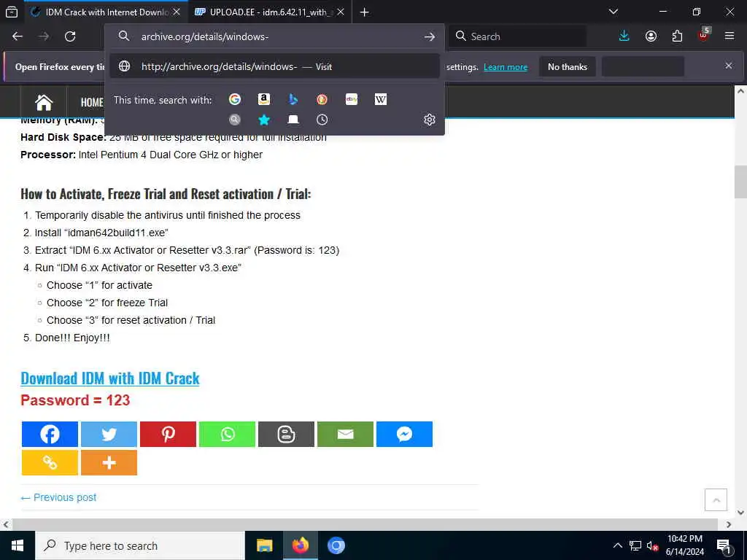Open a new tab
Image resolution: width=747 pixels, height=560 pixels.
(x=365, y=12)
